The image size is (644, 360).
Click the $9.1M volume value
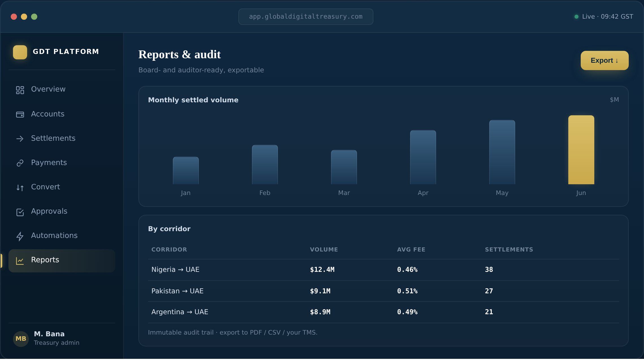320,291
